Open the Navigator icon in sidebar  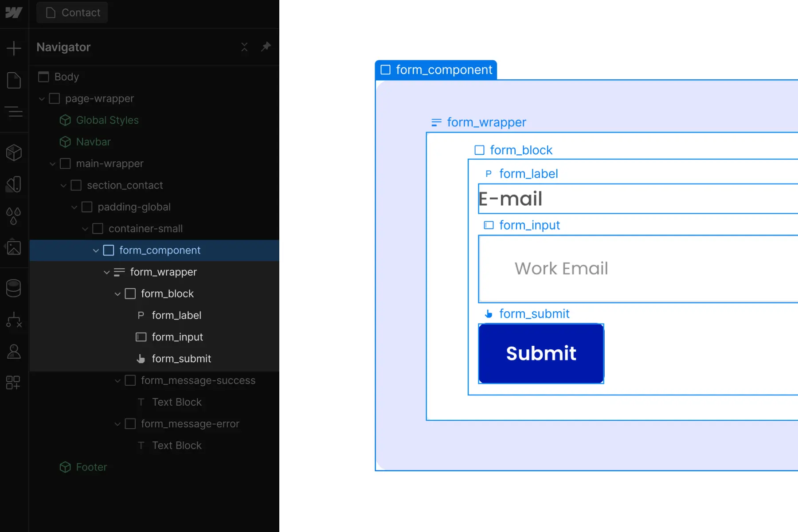pos(14,111)
